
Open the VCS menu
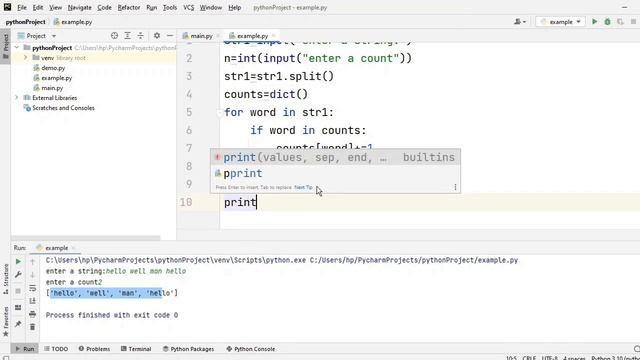click(x=189, y=7)
